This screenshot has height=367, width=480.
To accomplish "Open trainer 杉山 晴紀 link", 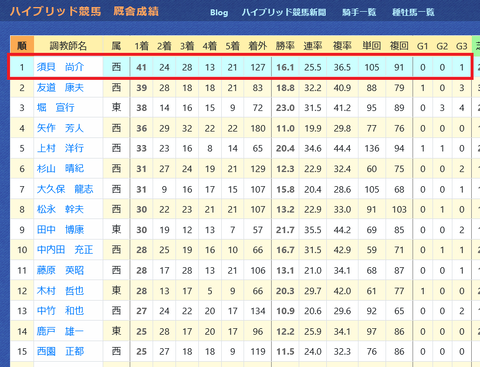I will click(60, 169).
